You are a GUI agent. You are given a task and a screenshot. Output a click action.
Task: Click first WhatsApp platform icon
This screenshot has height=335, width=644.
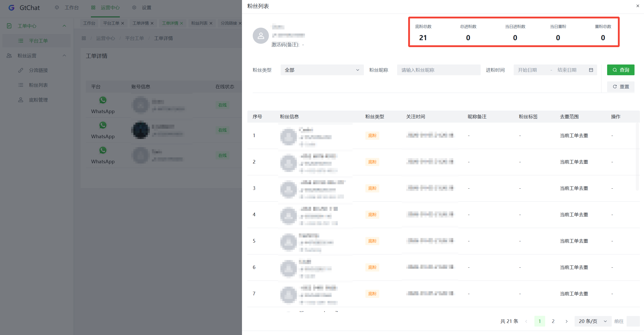click(x=103, y=100)
